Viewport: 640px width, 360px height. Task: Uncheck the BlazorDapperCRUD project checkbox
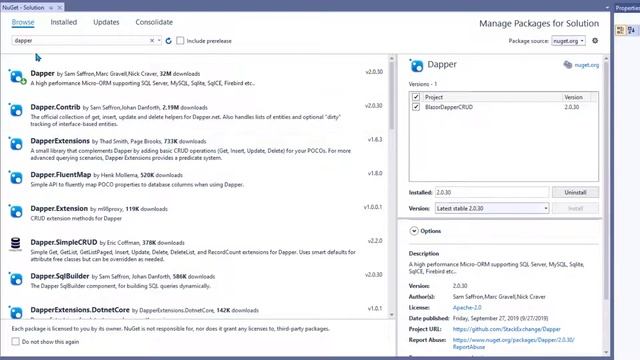pos(416,107)
